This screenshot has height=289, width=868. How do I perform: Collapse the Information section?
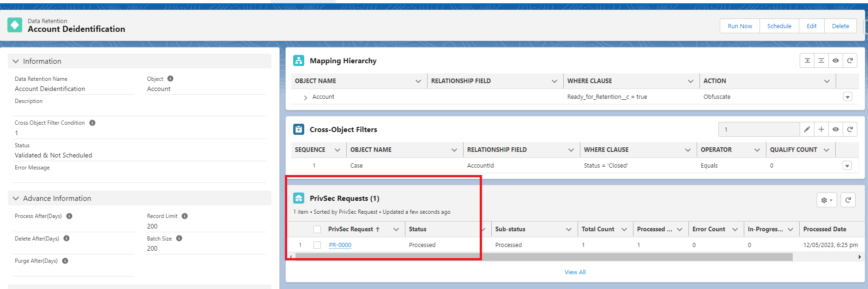[x=16, y=61]
